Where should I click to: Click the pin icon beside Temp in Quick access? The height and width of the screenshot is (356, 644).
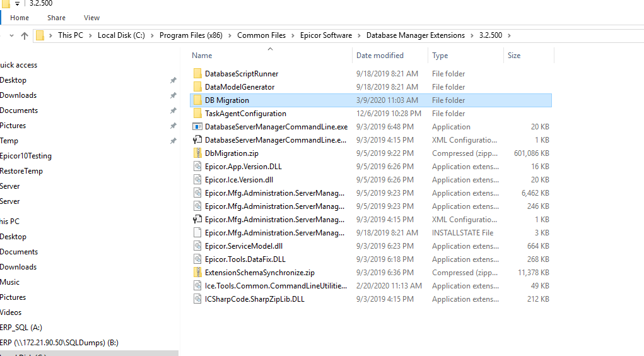tap(173, 141)
